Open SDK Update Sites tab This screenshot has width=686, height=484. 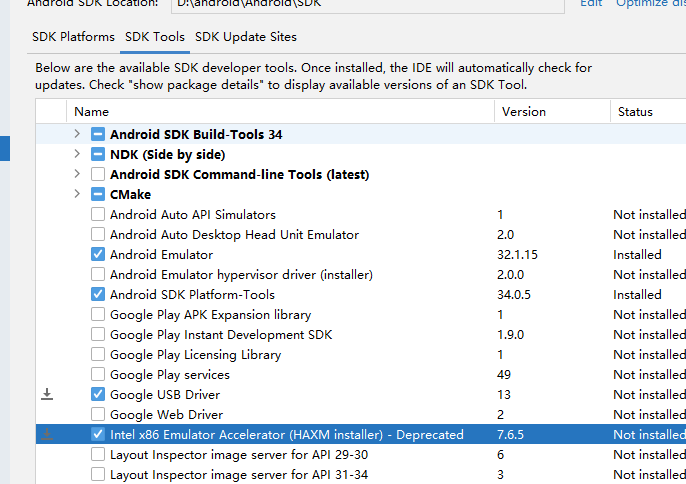click(x=246, y=37)
